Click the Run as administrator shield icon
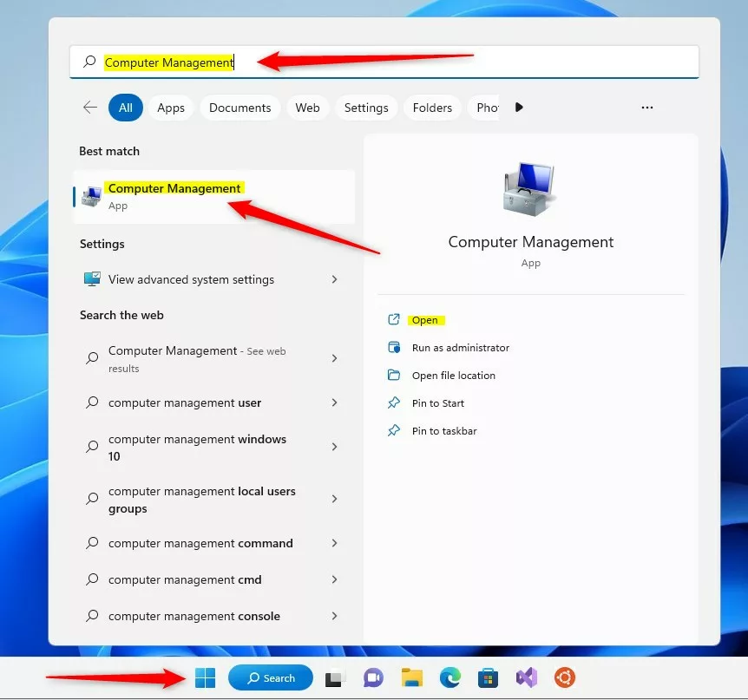This screenshot has height=700, width=748. tap(394, 347)
